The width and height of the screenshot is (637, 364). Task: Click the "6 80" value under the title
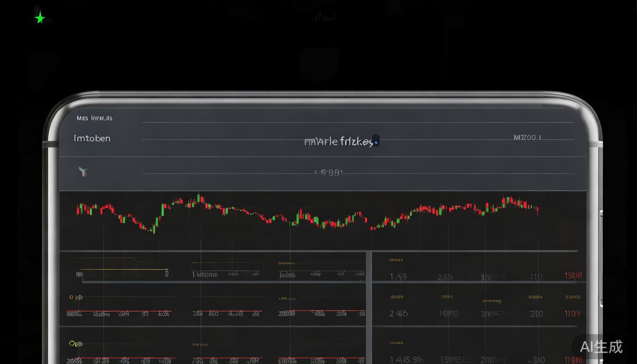329,173
